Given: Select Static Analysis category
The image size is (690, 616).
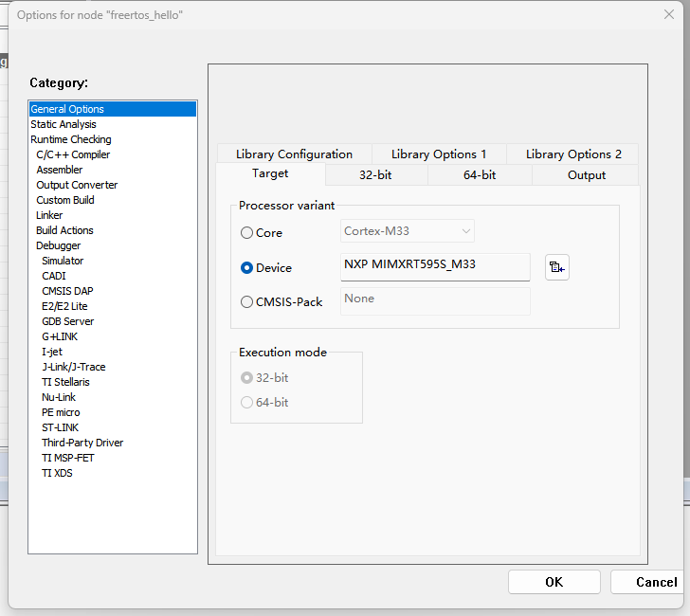Looking at the screenshot, I should [x=63, y=124].
